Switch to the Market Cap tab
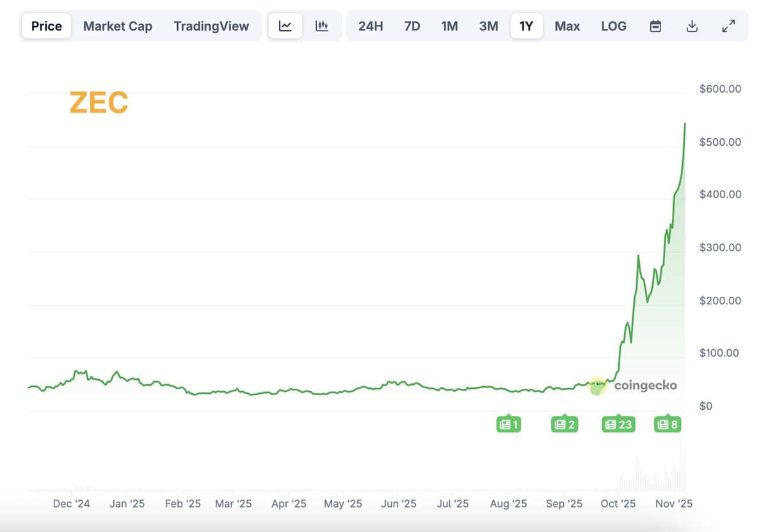Screen dimensions: 768x532 [118, 26]
